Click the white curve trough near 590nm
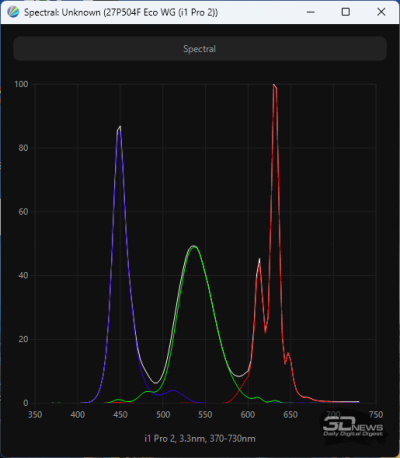 tap(239, 376)
